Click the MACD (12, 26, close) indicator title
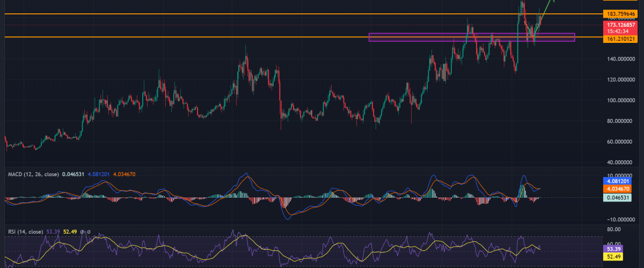The image size is (644, 268). tap(32, 175)
